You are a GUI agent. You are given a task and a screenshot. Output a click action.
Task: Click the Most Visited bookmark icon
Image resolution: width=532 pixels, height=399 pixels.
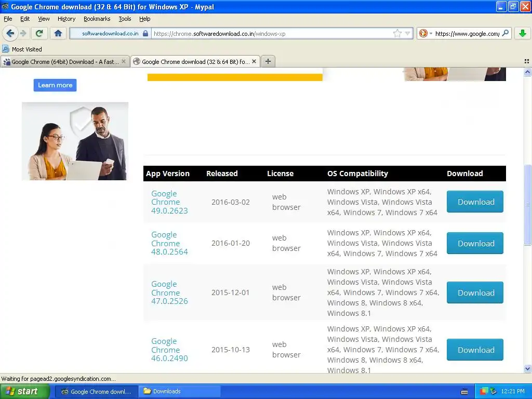pyautogui.click(x=5, y=49)
